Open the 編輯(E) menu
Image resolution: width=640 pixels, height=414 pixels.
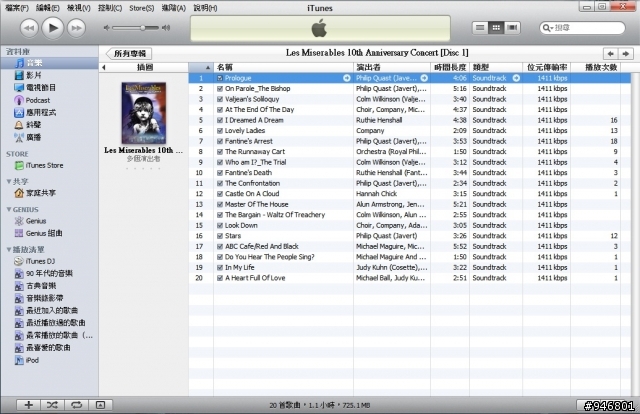click(47, 8)
